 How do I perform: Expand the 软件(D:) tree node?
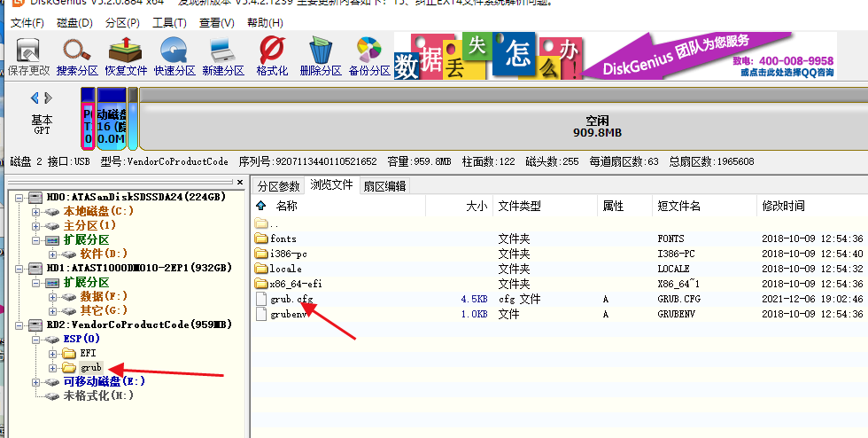click(x=52, y=254)
